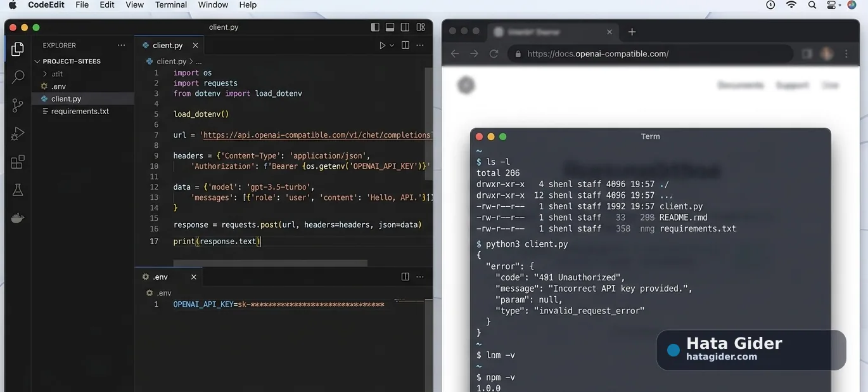Click 'npm -v' command in Term window
This screenshot has height=392, width=868.
(x=501, y=377)
